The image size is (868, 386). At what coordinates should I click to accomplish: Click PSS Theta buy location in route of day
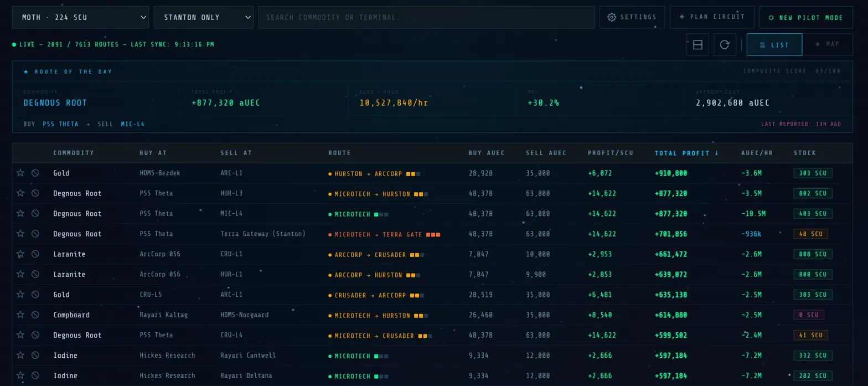click(60, 124)
